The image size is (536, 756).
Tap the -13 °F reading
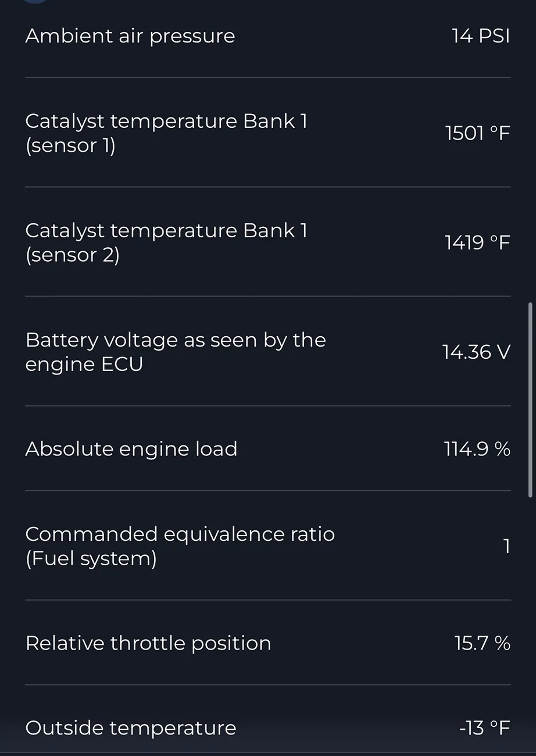(x=484, y=728)
